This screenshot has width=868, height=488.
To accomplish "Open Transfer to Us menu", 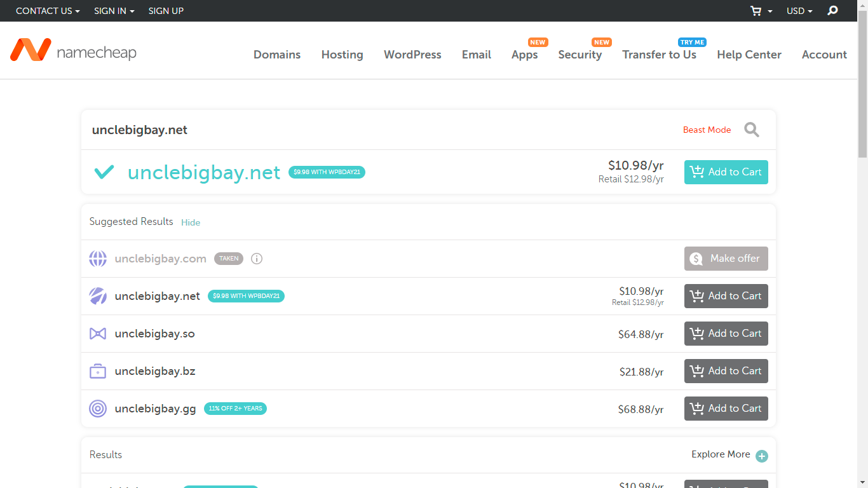I will tap(660, 55).
